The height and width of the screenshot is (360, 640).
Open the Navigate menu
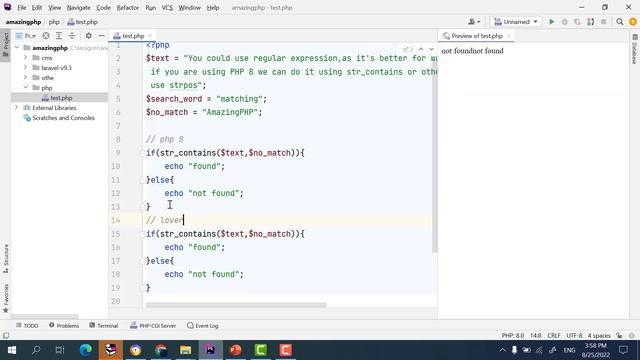tap(78, 7)
